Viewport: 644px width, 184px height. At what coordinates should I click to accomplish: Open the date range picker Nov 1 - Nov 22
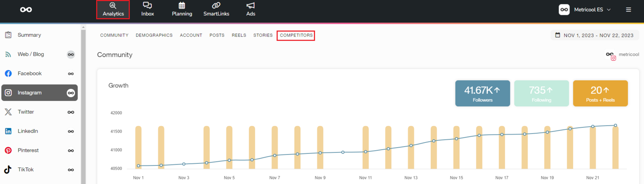click(x=594, y=36)
